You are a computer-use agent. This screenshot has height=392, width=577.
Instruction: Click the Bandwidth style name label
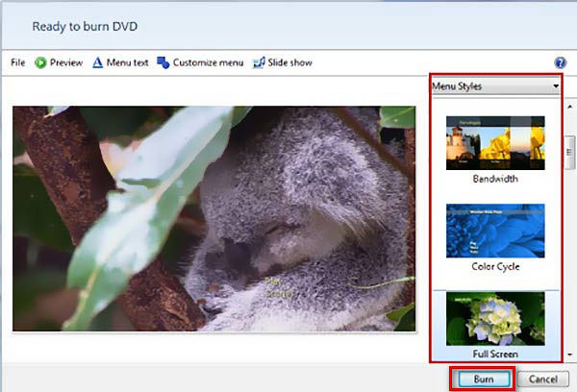[495, 179]
